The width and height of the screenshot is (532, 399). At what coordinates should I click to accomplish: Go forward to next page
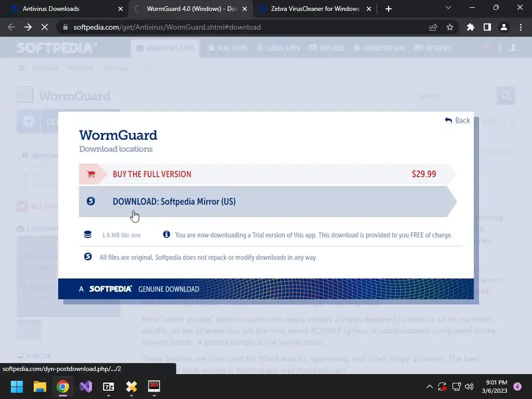28,27
